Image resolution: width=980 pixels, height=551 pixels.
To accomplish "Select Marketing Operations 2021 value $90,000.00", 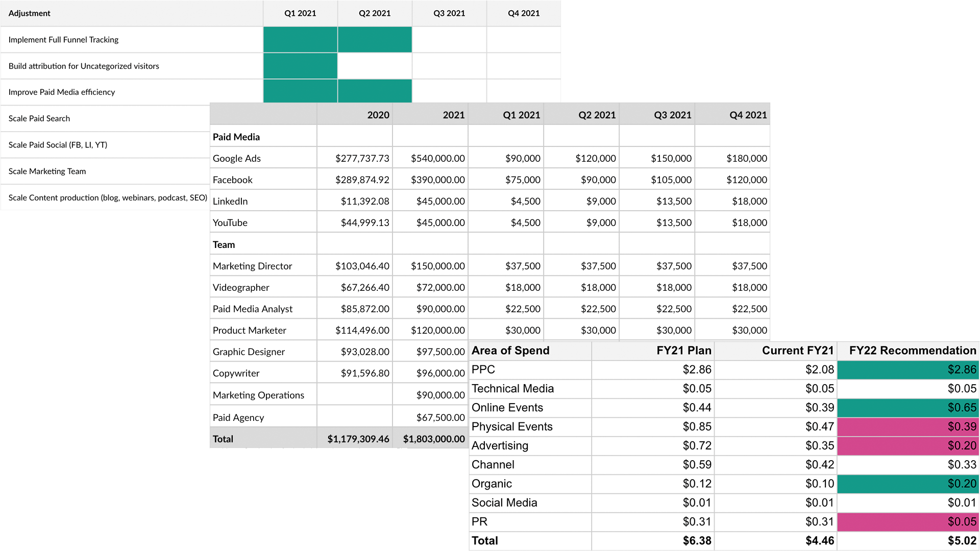I will click(x=440, y=395).
